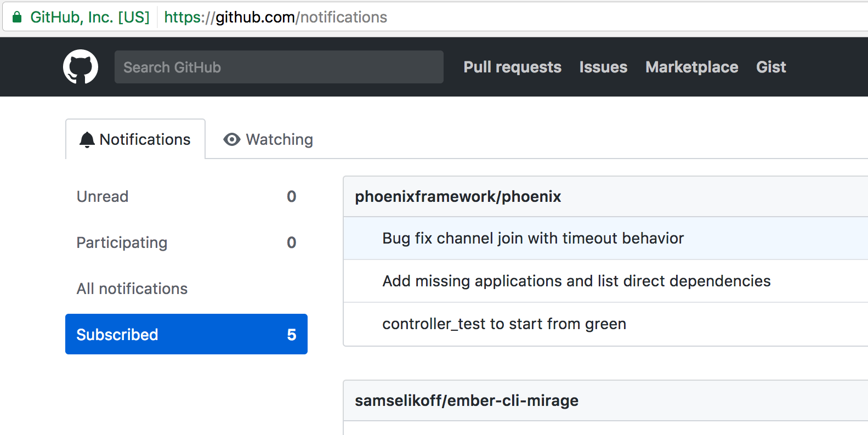Select All notifications filter
Viewport: 868px width, 435px height.
point(186,289)
